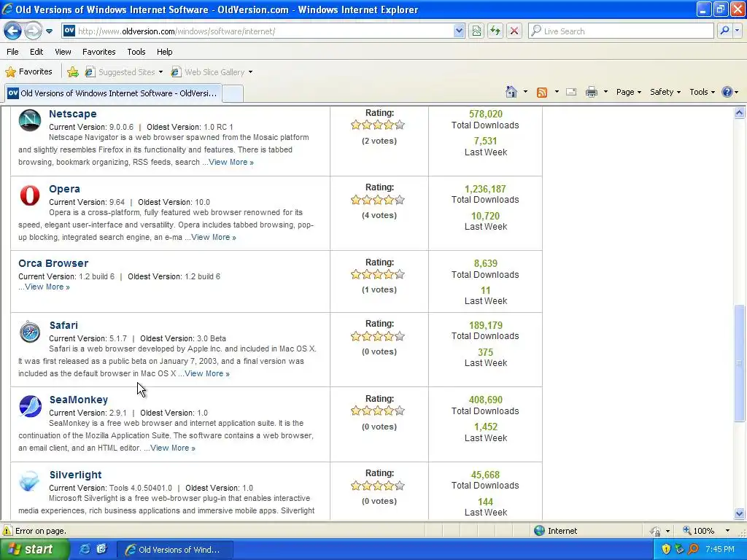Click the Favorites star button

tap(28, 71)
